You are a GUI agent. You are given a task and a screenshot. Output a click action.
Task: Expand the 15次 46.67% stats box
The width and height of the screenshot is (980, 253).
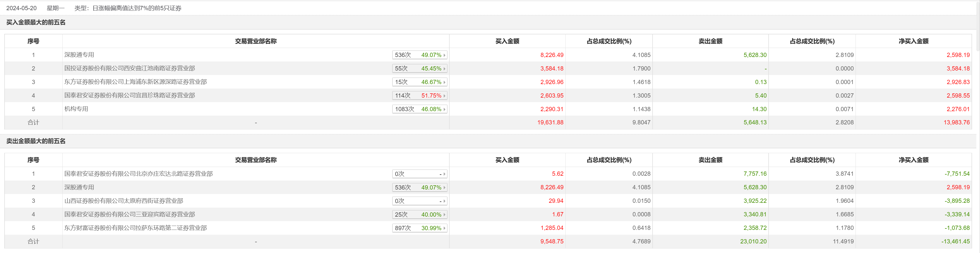coord(419,82)
